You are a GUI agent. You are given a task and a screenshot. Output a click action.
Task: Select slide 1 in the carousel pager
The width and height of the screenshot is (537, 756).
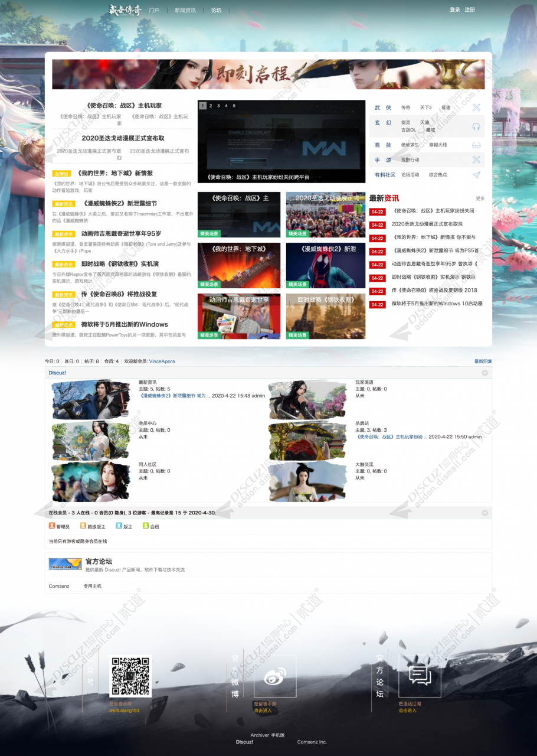[203, 106]
